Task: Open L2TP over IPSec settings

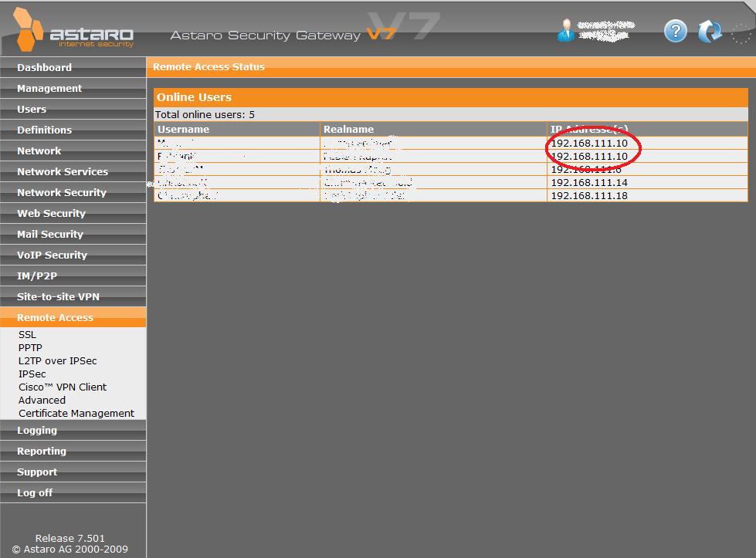Action: point(57,360)
